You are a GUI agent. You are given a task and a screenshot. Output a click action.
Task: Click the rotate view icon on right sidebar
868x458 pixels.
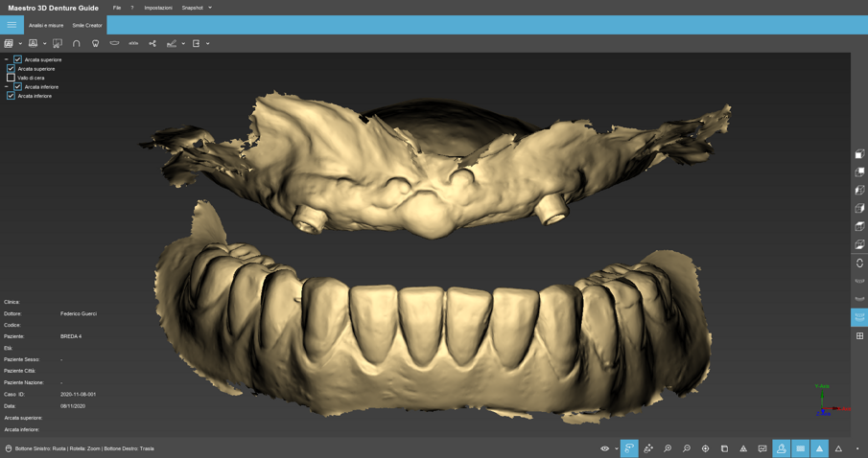click(x=859, y=263)
